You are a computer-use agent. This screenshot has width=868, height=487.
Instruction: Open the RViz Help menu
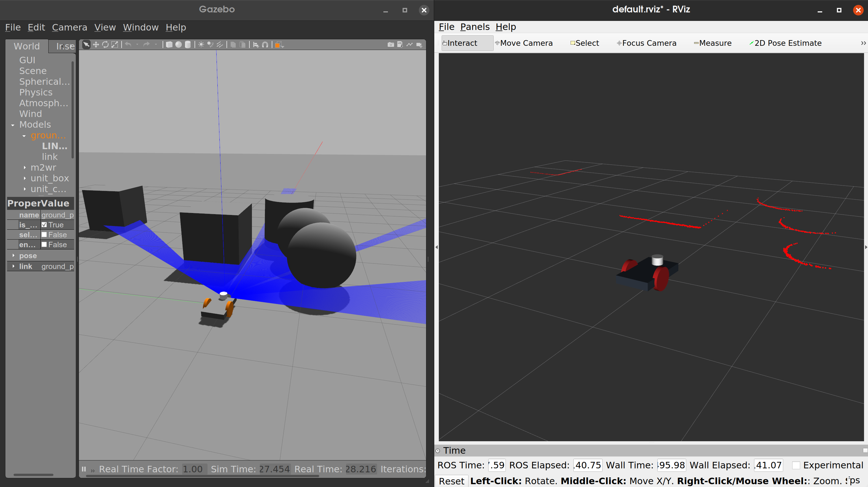tap(506, 27)
